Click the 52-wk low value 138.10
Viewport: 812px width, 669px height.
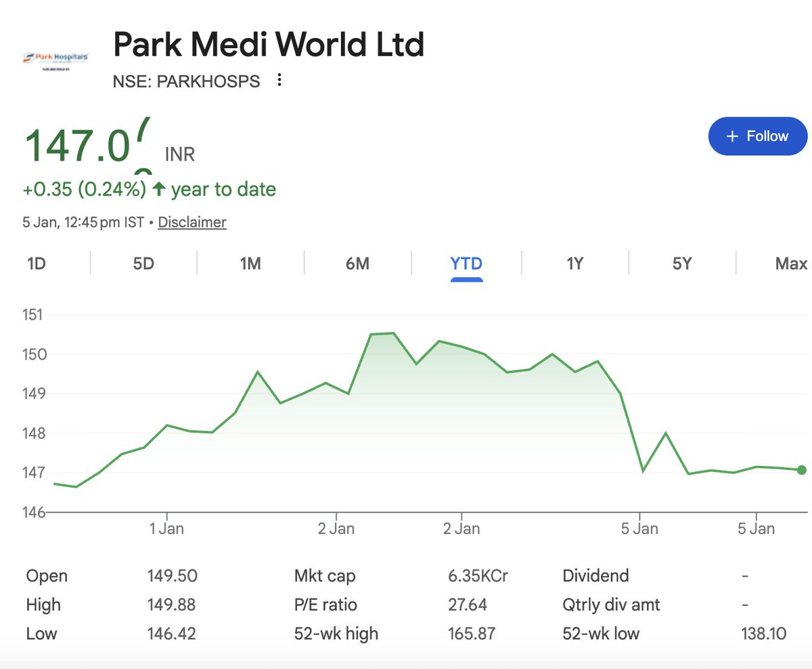point(764,634)
